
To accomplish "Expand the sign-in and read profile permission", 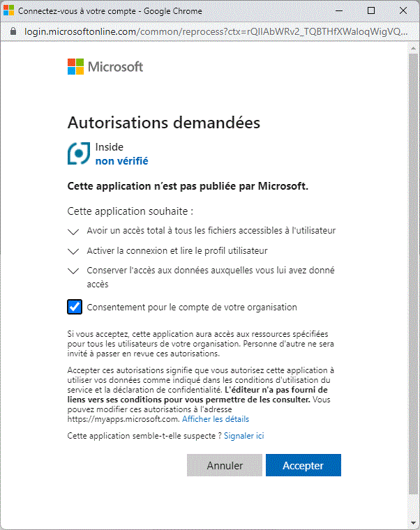I will (x=74, y=251).
